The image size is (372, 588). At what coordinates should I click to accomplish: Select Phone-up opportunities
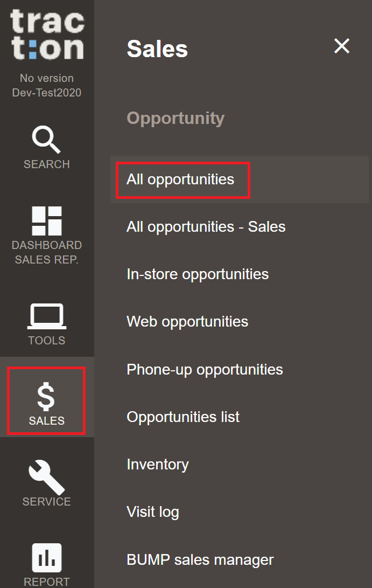[x=205, y=370]
